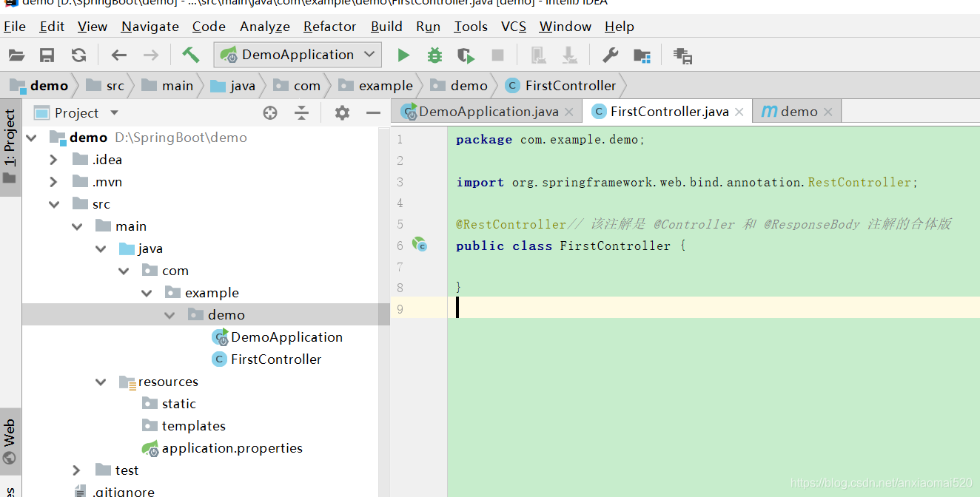Click the Locate target crosshair icon in Project panel
This screenshot has width=980, height=497.
point(270,112)
